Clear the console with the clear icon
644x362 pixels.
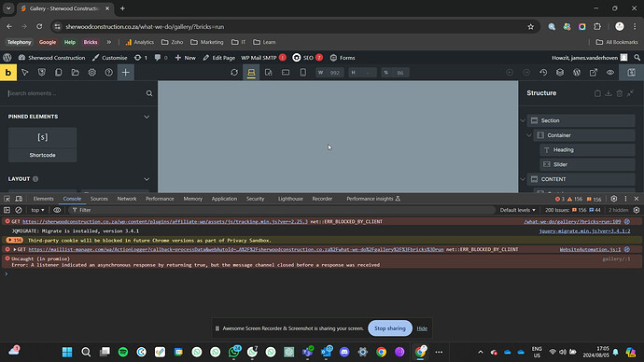coord(19,210)
